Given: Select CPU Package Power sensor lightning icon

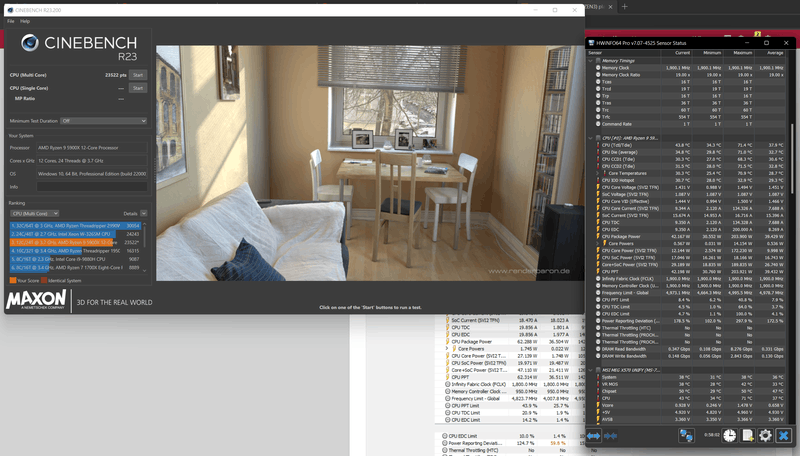Looking at the screenshot, I should pos(598,236).
